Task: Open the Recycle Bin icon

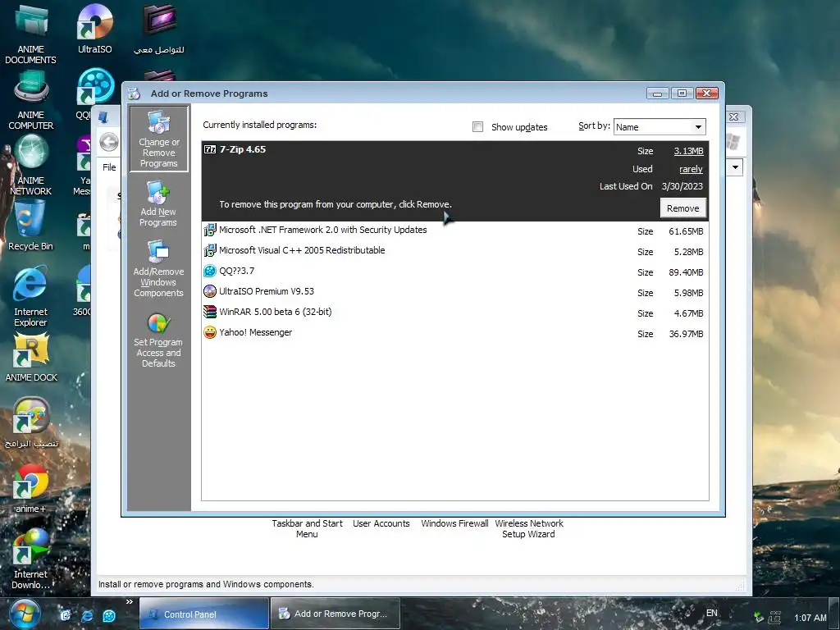Action: [x=30, y=225]
